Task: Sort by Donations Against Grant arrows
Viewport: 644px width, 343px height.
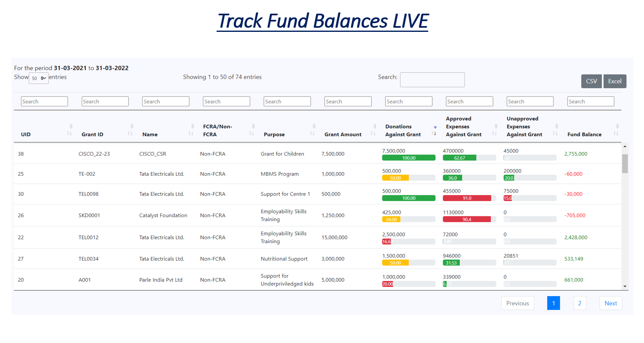Action: pyautogui.click(x=435, y=130)
